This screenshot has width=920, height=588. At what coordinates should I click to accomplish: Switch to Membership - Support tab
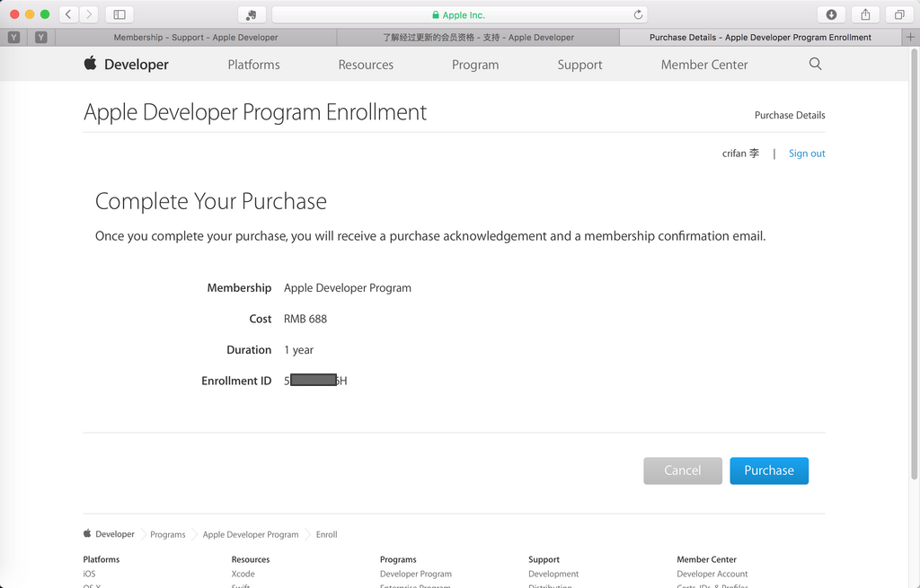pyautogui.click(x=196, y=37)
